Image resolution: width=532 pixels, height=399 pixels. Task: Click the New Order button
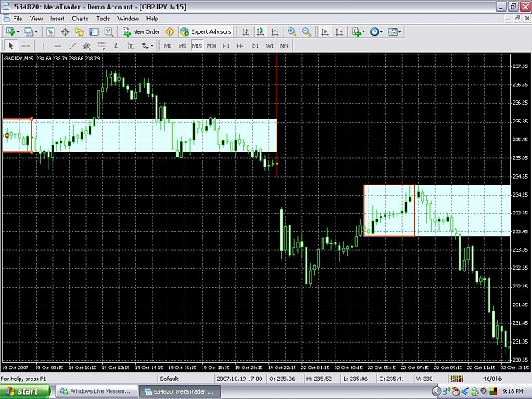(141, 31)
